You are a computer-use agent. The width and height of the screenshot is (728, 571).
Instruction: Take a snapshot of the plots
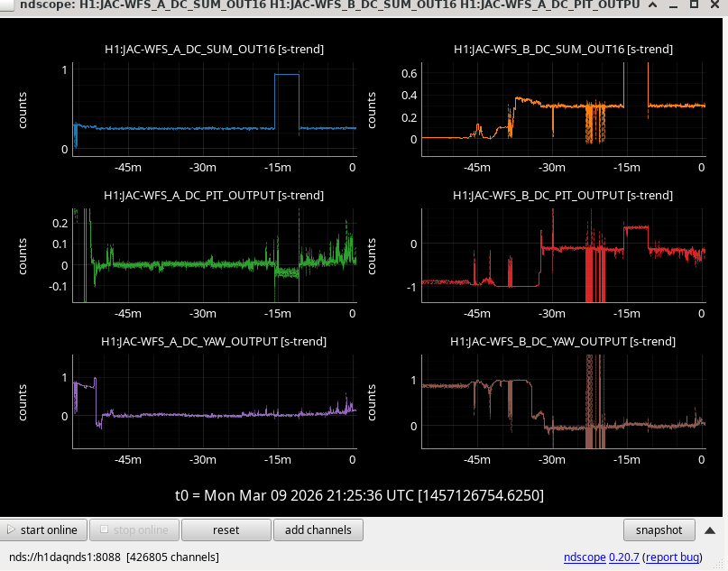pyautogui.click(x=659, y=530)
